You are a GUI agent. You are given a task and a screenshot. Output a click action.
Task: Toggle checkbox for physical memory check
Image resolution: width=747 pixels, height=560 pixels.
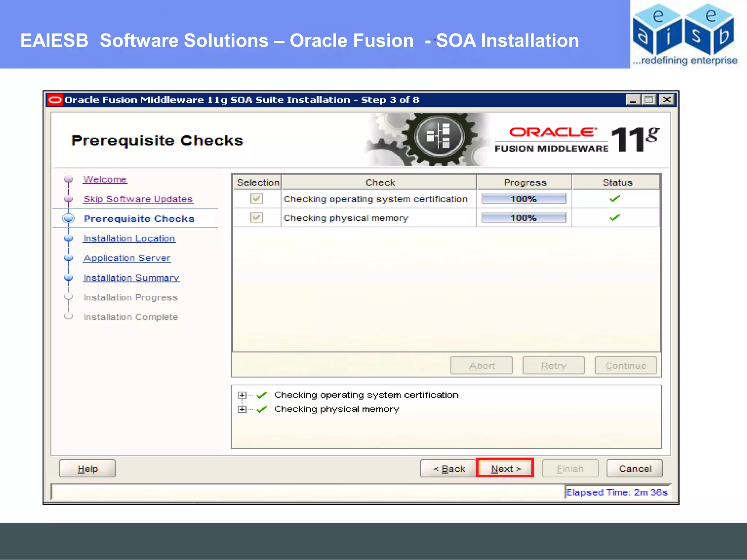(257, 218)
